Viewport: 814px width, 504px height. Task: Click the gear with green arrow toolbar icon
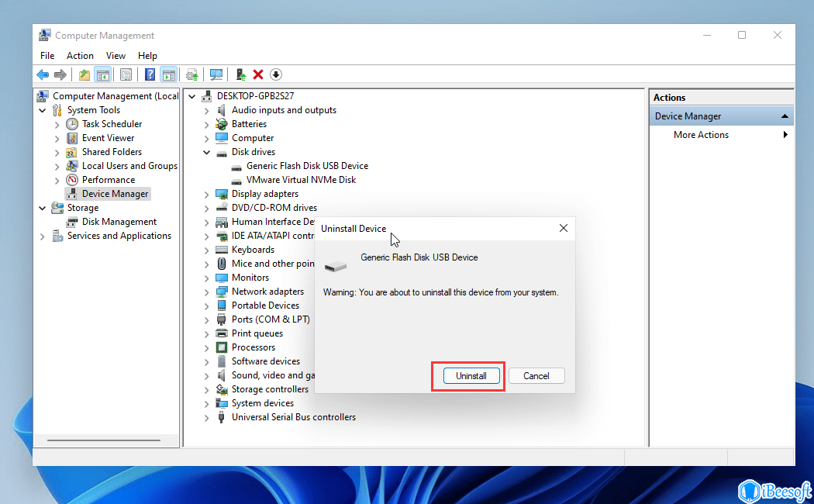(192, 74)
